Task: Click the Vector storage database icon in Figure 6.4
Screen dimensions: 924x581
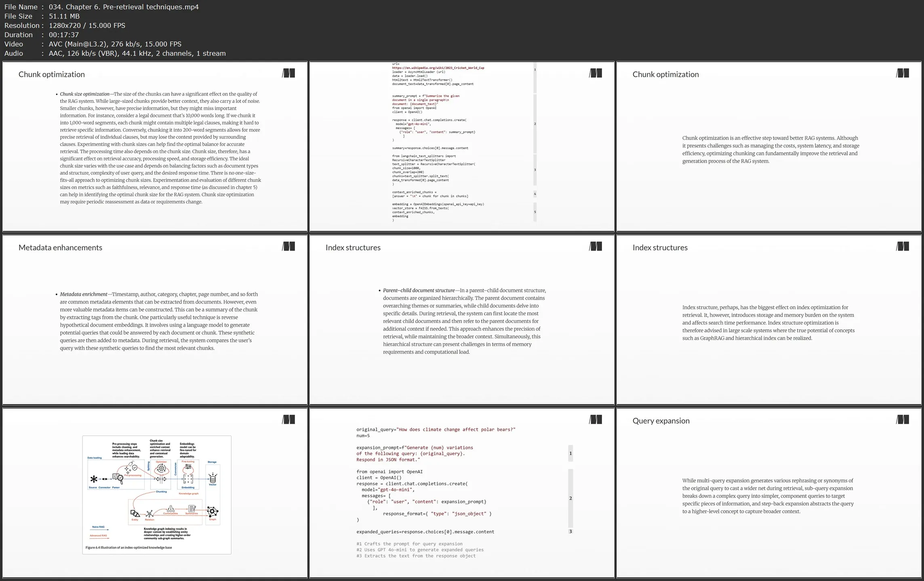Action: point(213,478)
